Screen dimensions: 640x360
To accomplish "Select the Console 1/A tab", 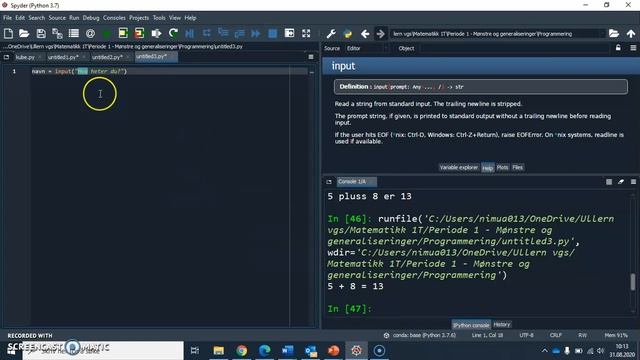I will click(356, 182).
